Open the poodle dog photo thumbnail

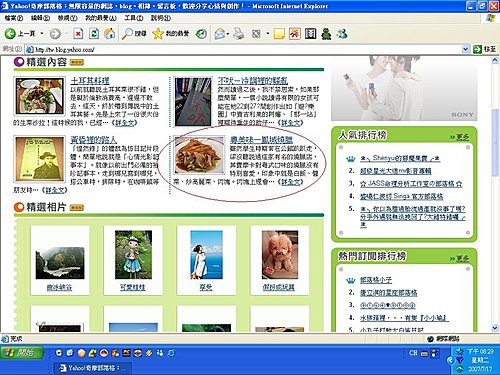pos(280,255)
